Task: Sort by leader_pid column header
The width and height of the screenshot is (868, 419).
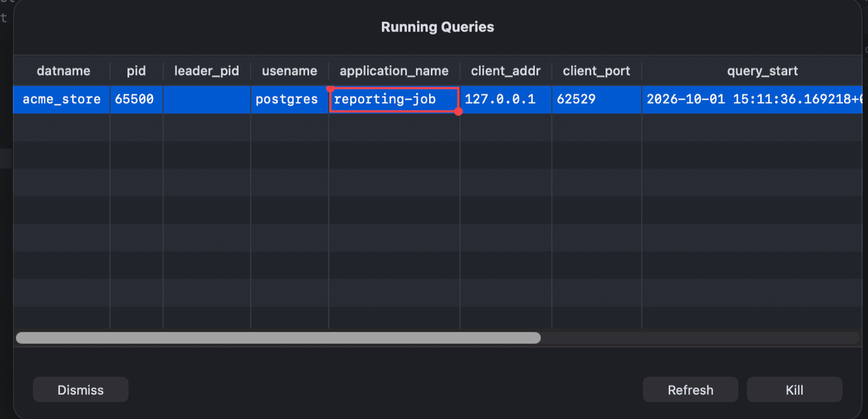Action: [207, 71]
